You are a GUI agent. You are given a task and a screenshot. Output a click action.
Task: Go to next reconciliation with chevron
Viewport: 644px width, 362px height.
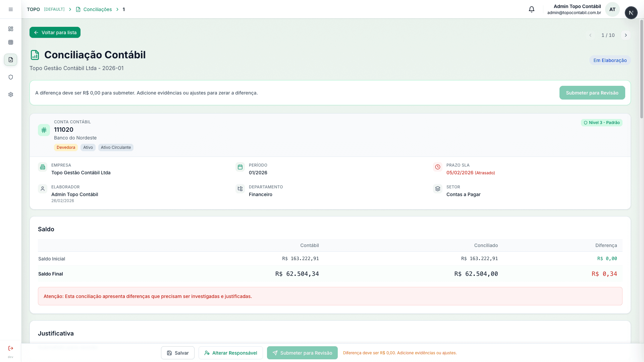pos(626,35)
